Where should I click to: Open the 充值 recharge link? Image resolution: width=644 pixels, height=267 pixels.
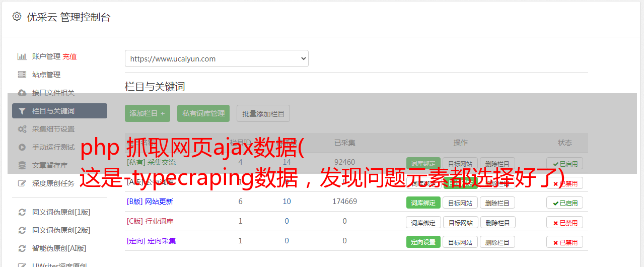pyautogui.click(x=69, y=56)
